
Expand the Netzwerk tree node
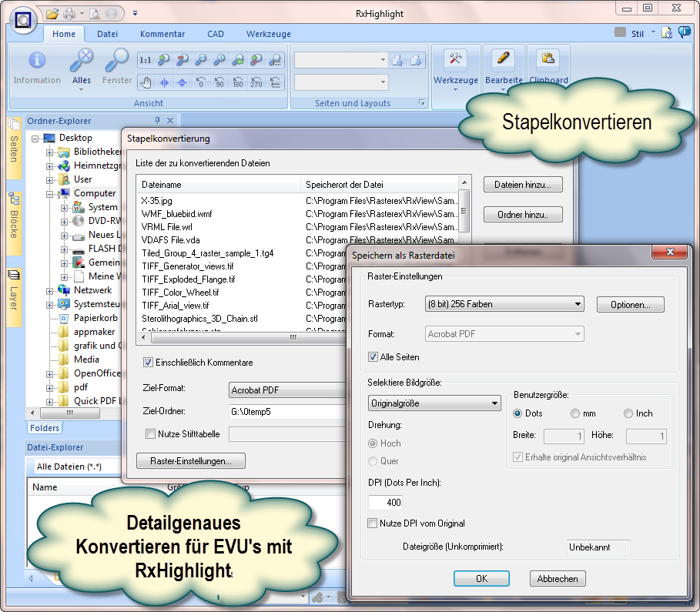click(x=50, y=290)
